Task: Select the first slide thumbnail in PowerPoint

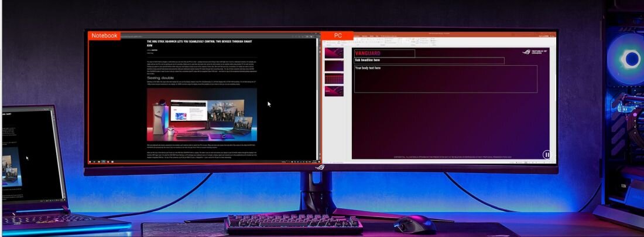Action: pos(334,53)
